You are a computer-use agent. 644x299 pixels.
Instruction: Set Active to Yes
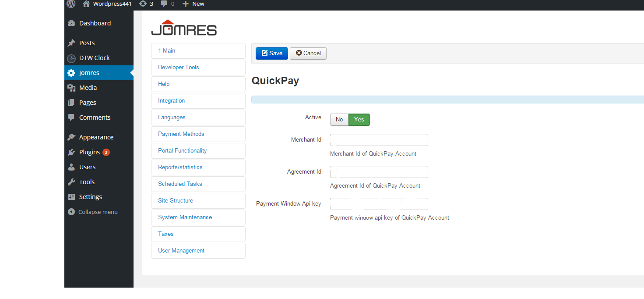tap(359, 120)
